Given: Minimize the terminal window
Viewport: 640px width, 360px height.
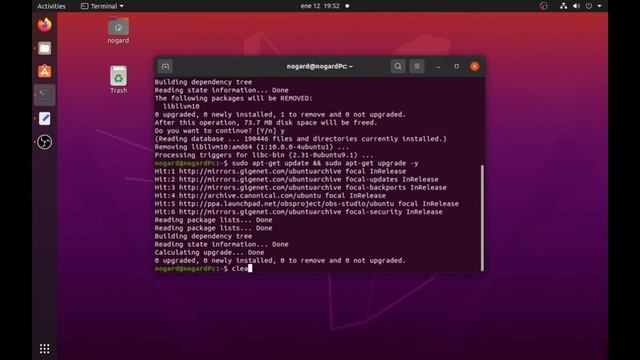Looking at the screenshot, I should tap(438, 67).
